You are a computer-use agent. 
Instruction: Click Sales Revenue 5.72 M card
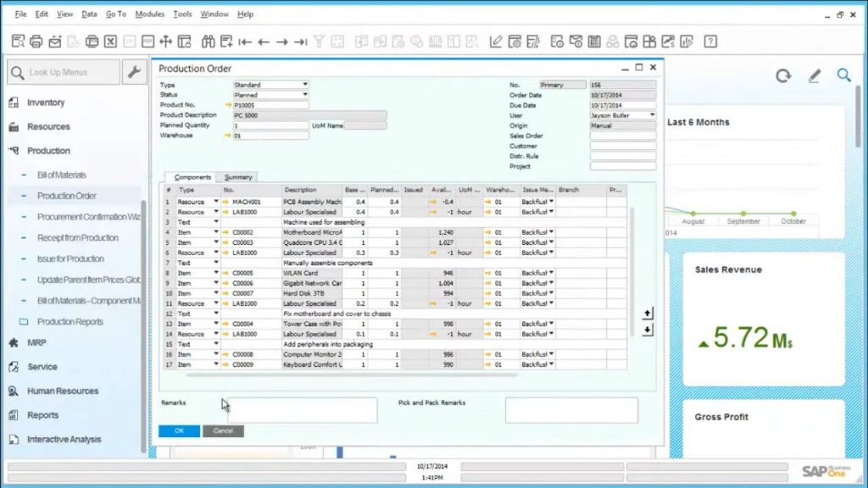pos(764,319)
